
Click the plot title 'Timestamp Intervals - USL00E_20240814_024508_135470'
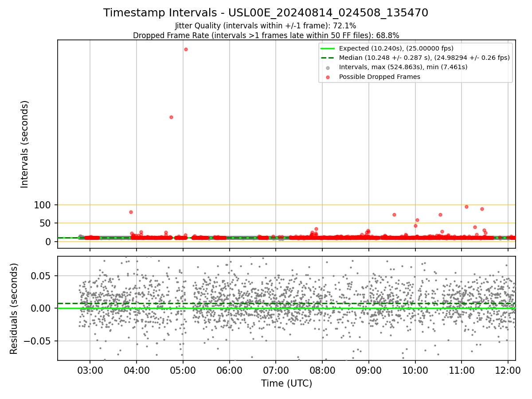click(266, 13)
